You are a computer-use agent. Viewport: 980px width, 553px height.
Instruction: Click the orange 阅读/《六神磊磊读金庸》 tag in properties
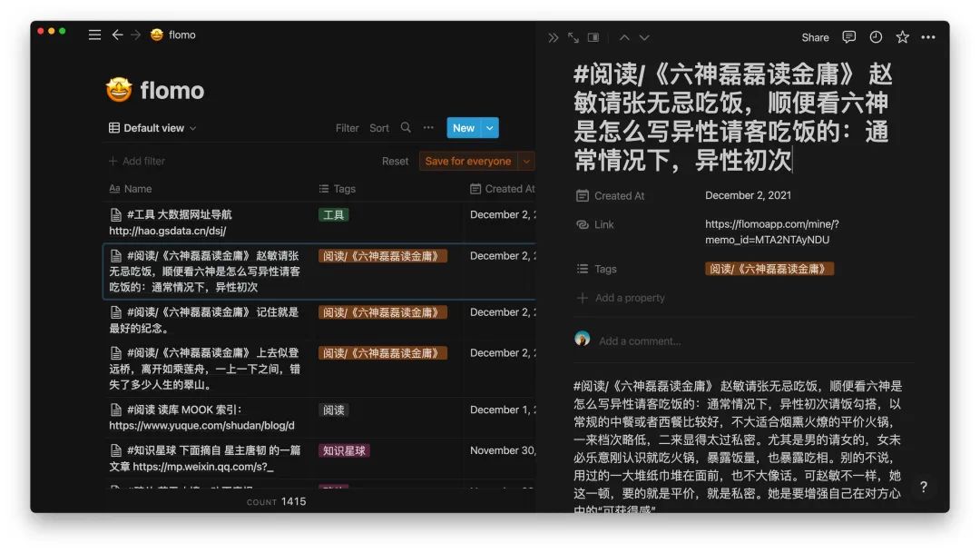[x=769, y=269]
